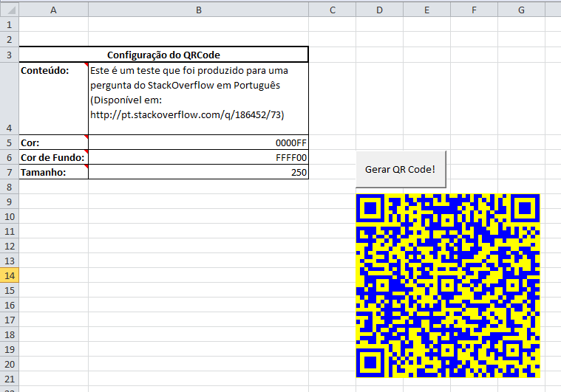Select column F header
This screenshot has height=392, width=561.
pyautogui.click(x=474, y=10)
